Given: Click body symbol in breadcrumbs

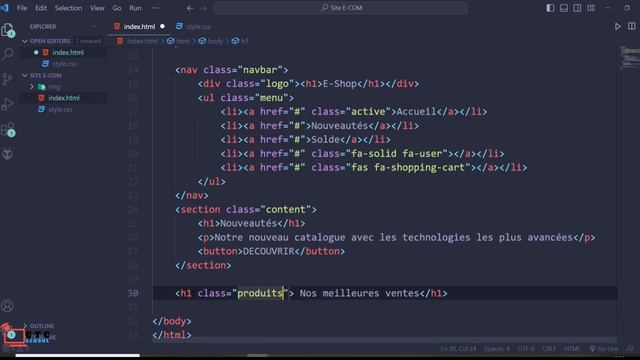Looking at the screenshot, I should (x=211, y=41).
